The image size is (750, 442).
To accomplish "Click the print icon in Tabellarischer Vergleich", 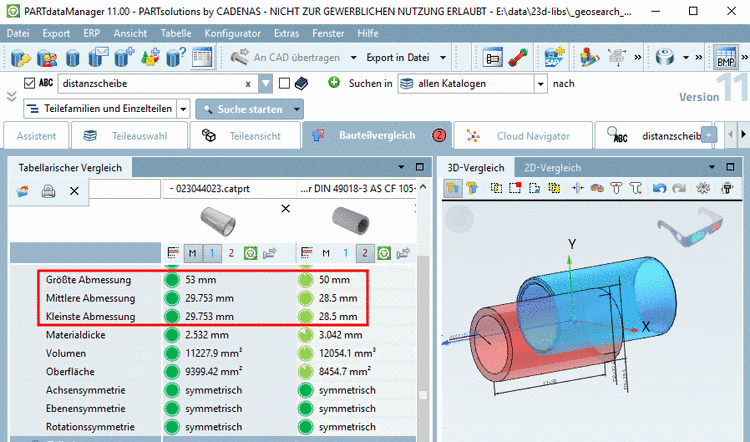I will [x=48, y=191].
